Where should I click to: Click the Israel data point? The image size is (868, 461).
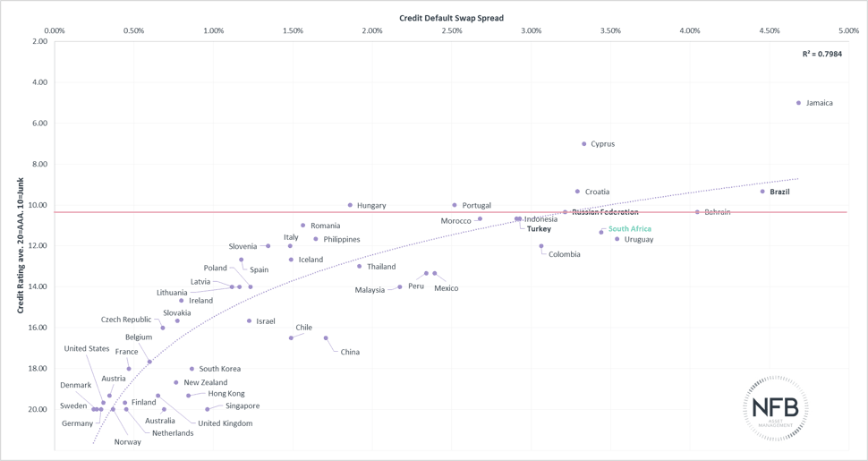coord(249,320)
